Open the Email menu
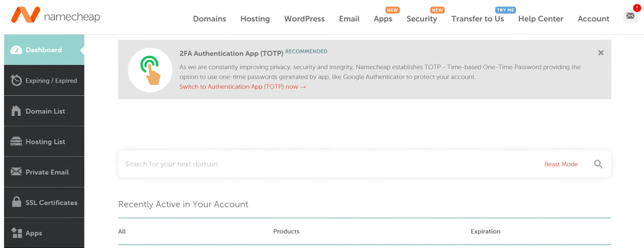 click(349, 19)
